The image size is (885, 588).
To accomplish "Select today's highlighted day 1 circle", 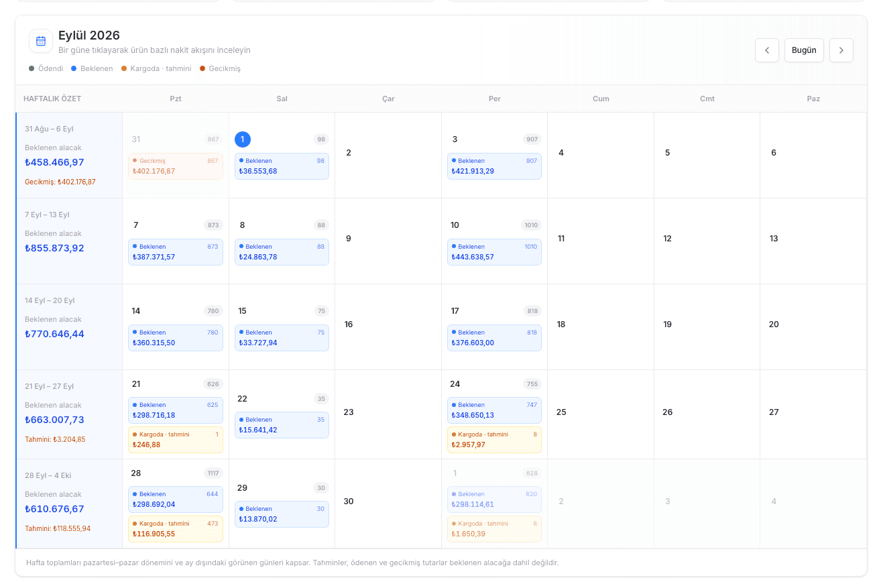I will tap(243, 139).
